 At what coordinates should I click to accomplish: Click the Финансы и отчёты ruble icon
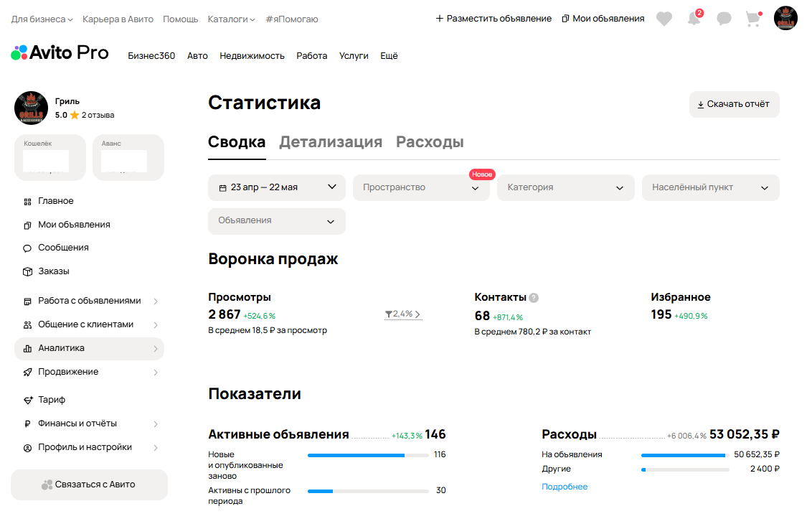click(27, 423)
